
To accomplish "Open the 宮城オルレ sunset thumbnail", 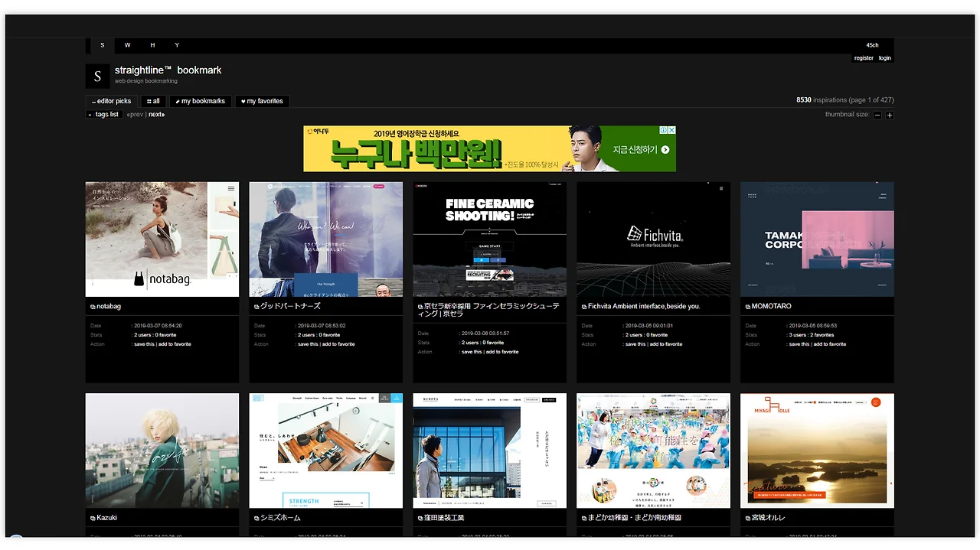I will (818, 451).
